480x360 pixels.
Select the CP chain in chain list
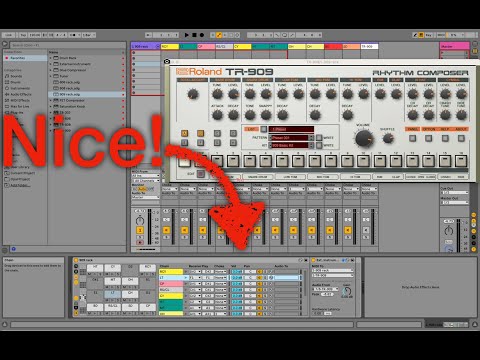[x=171, y=284]
